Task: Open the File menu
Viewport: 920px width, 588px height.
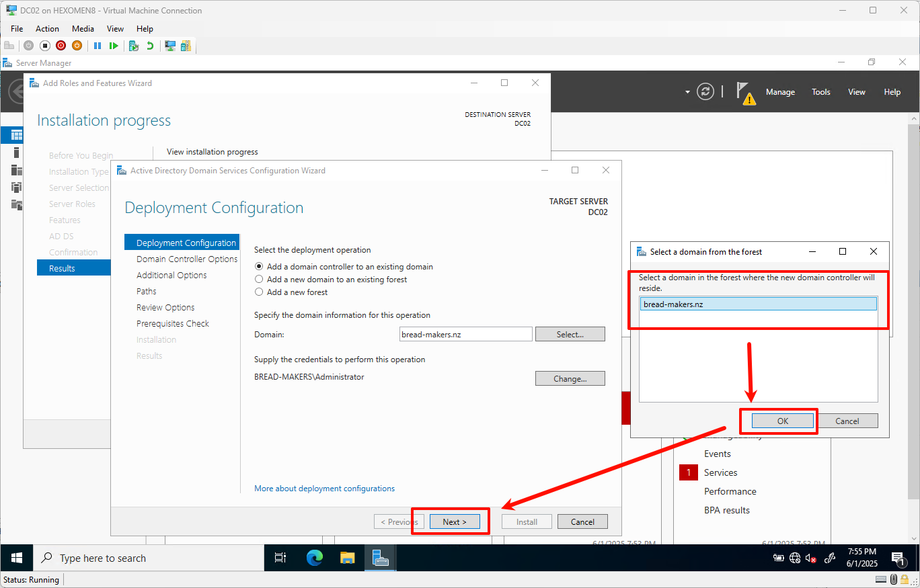Action: point(17,29)
